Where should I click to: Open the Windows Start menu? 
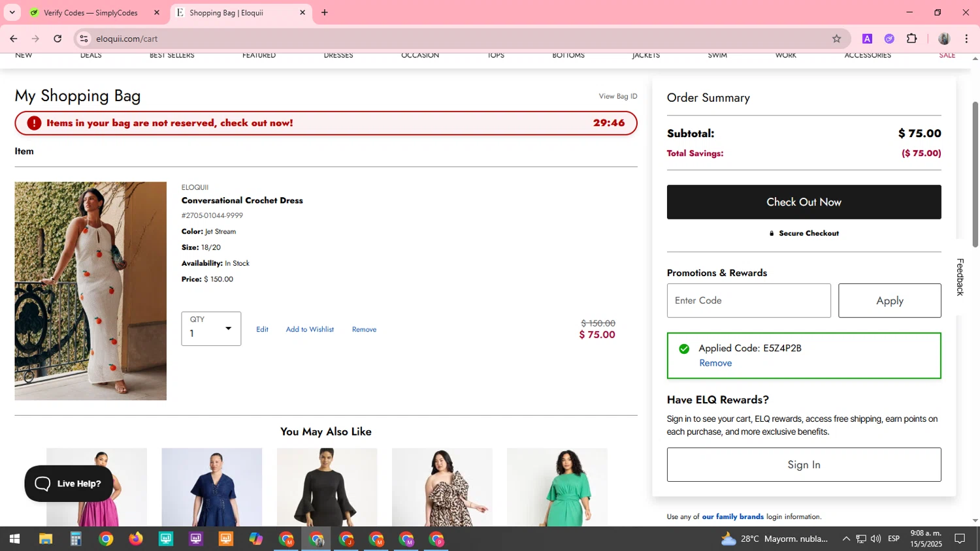[14, 539]
